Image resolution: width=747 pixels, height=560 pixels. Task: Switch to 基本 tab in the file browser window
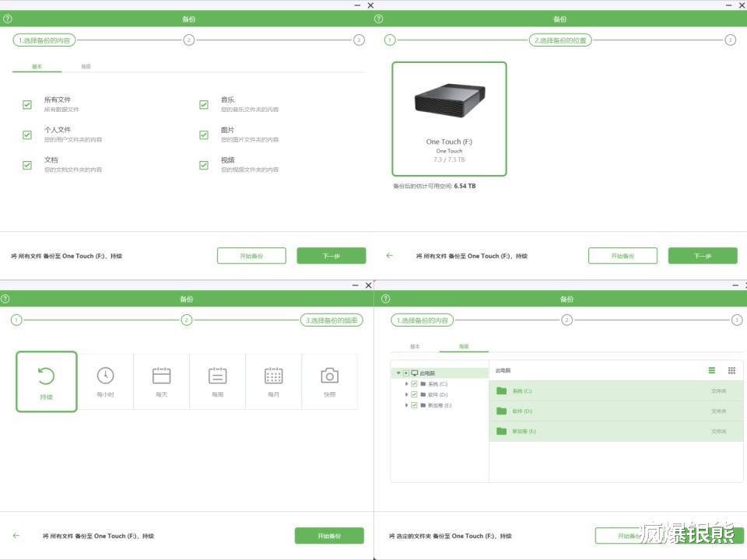415,347
